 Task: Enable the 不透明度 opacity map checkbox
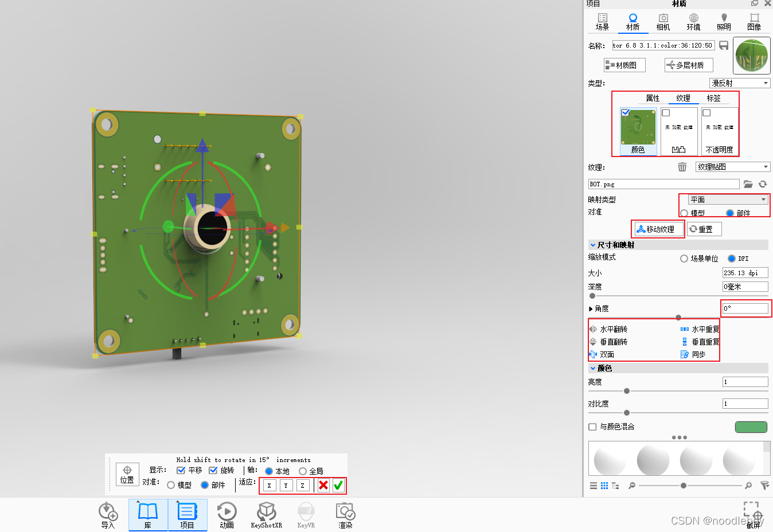point(706,112)
